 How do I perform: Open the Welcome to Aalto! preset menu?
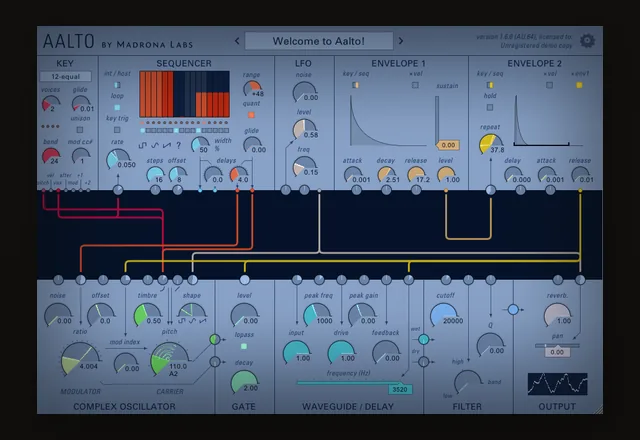click(x=319, y=41)
